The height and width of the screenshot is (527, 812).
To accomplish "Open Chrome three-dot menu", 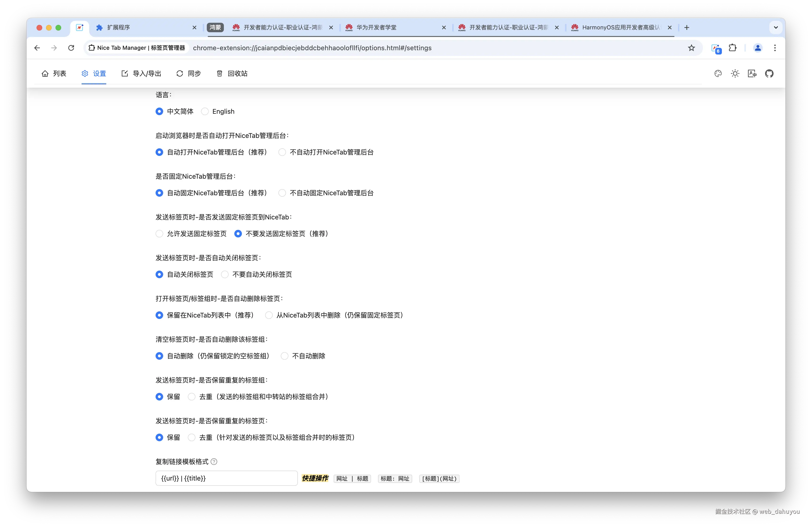I will click(x=775, y=48).
